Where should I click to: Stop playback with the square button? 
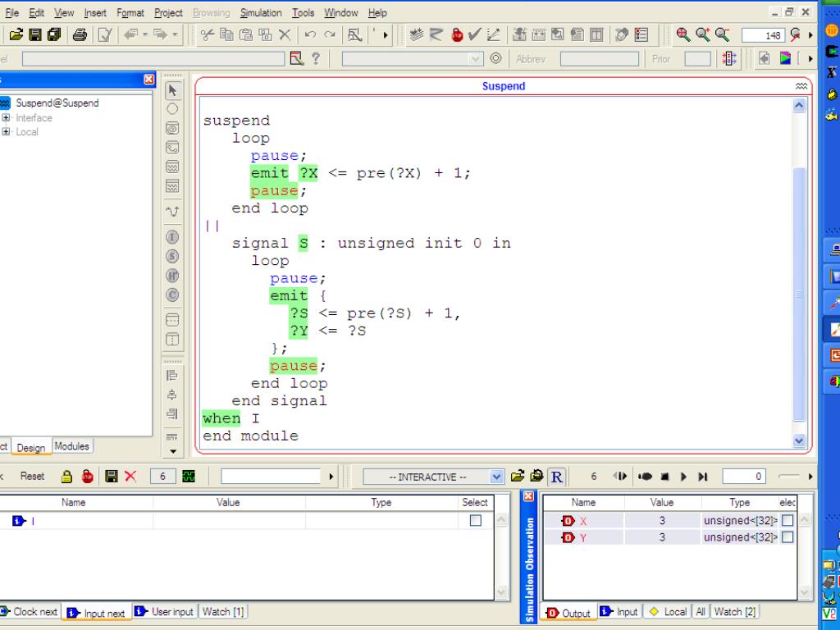click(x=664, y=477)
